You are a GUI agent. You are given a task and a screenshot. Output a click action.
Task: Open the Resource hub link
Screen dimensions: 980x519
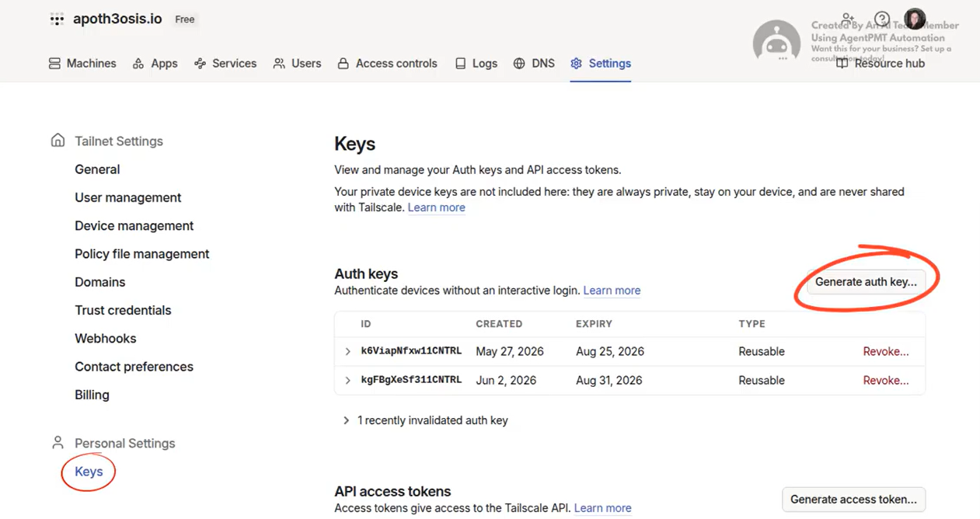(x=881, y=64)
